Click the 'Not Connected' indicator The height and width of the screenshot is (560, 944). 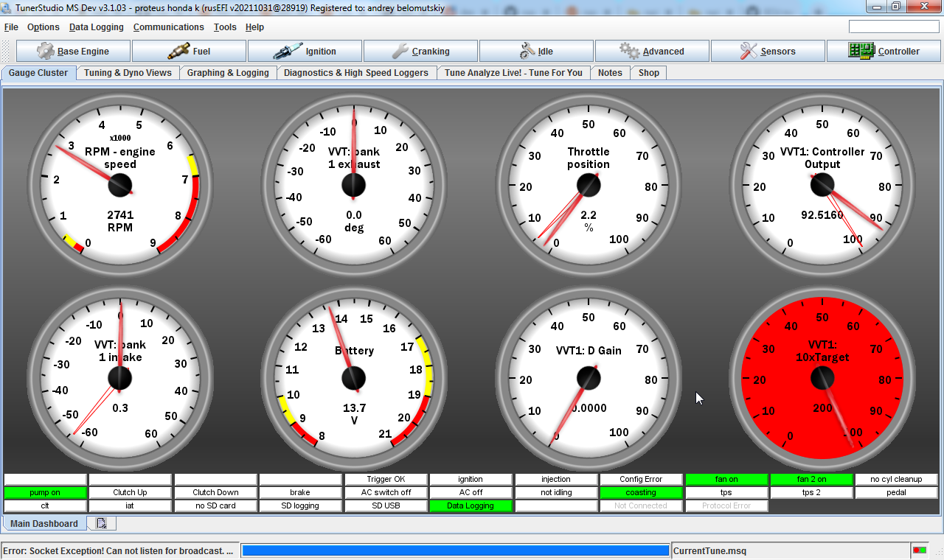641,505
